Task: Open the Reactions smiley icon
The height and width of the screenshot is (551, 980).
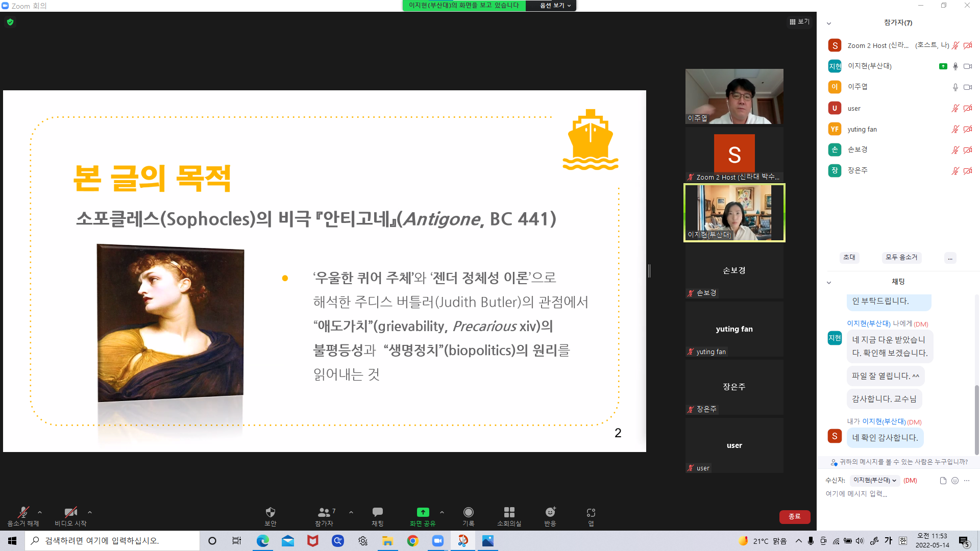Action: (x=550, y=512)
